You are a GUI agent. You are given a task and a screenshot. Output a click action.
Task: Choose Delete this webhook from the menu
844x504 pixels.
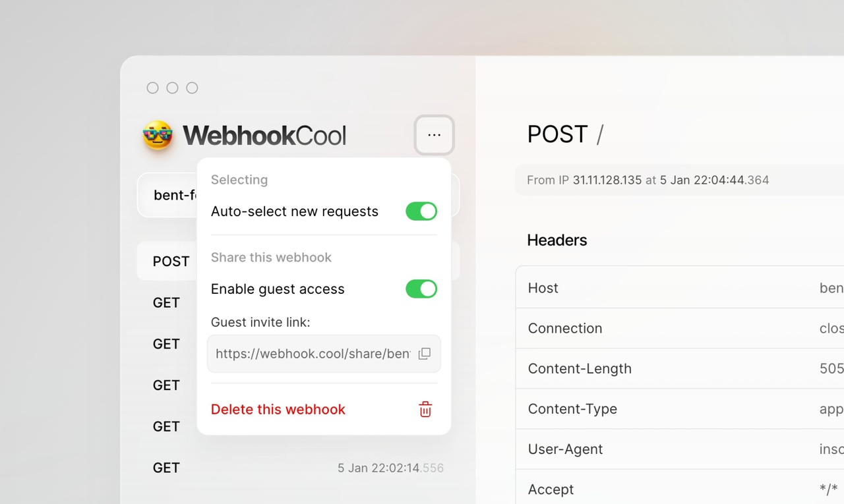tap(278, 409)
